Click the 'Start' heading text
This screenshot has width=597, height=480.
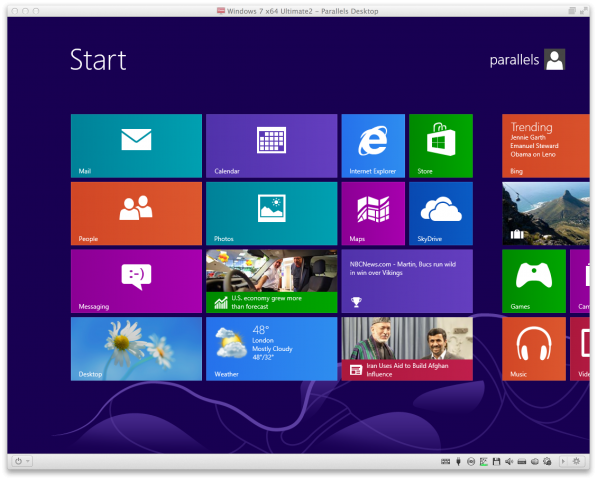click(x=98, y=60)
